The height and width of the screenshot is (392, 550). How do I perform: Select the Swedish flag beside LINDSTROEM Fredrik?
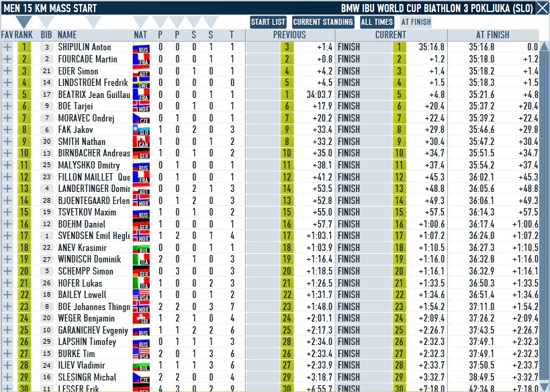141,83
